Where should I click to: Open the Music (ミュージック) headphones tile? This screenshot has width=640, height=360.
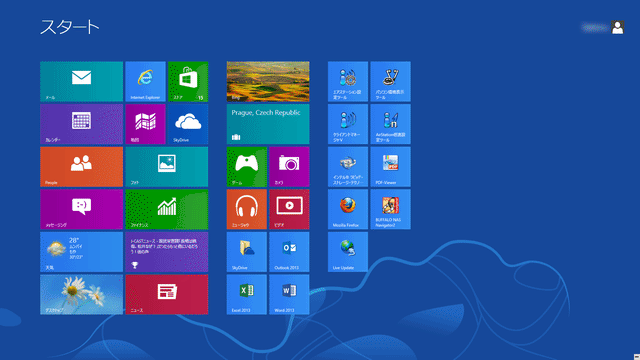pyautogui.click(x=247, y=209)
